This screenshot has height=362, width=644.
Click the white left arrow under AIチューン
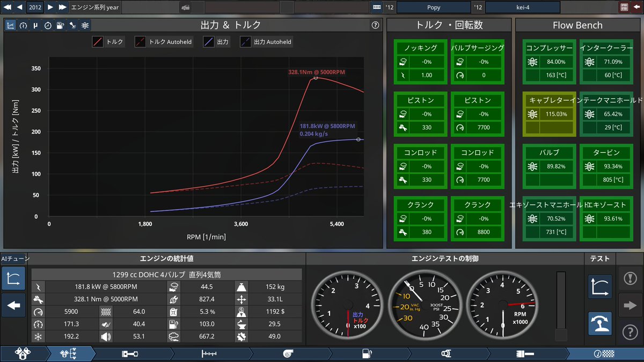[x=13, y=306]
